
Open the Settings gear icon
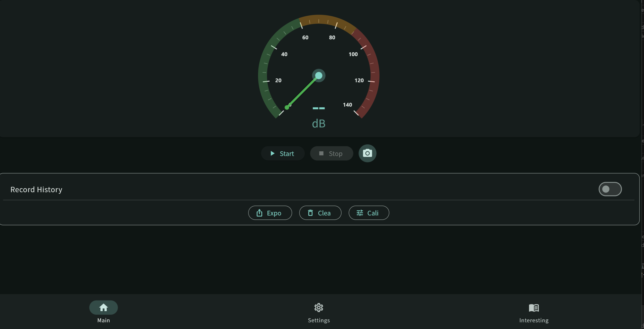click(x=319, y=308)
